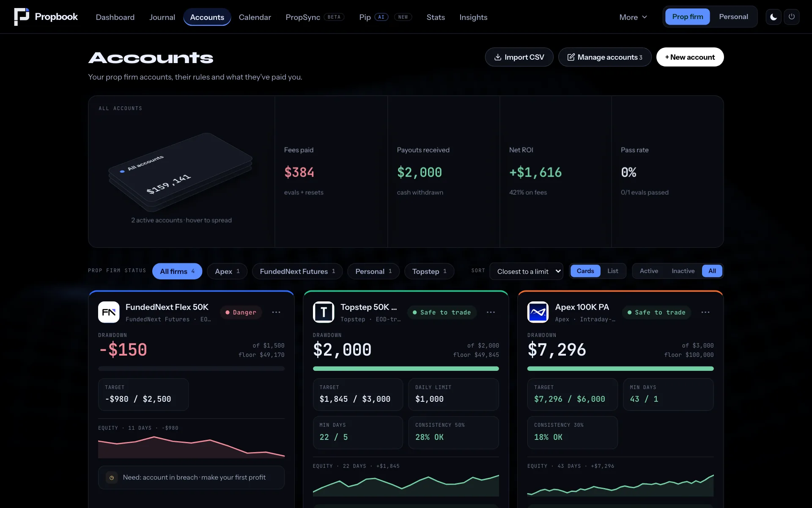Select the Accounts nav tab
This screenshot has height=508, width=812.
click(x=207, y=17)
